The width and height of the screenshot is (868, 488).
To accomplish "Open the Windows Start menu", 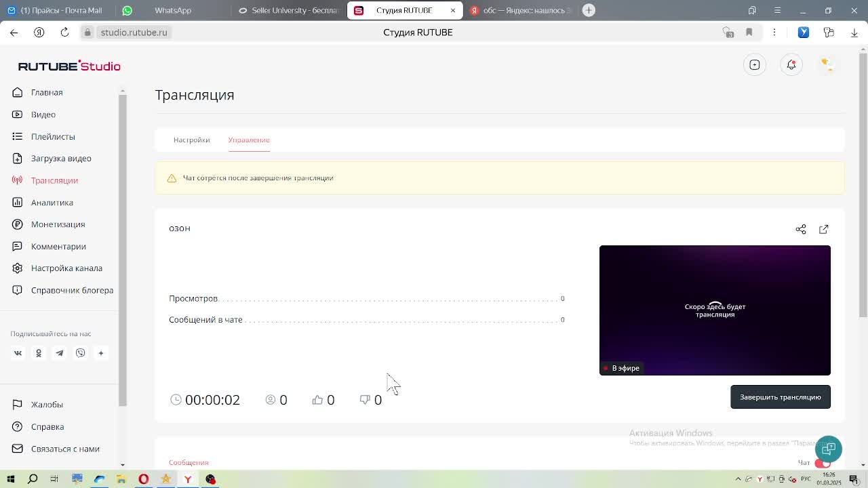I will (x=11, y=479).
